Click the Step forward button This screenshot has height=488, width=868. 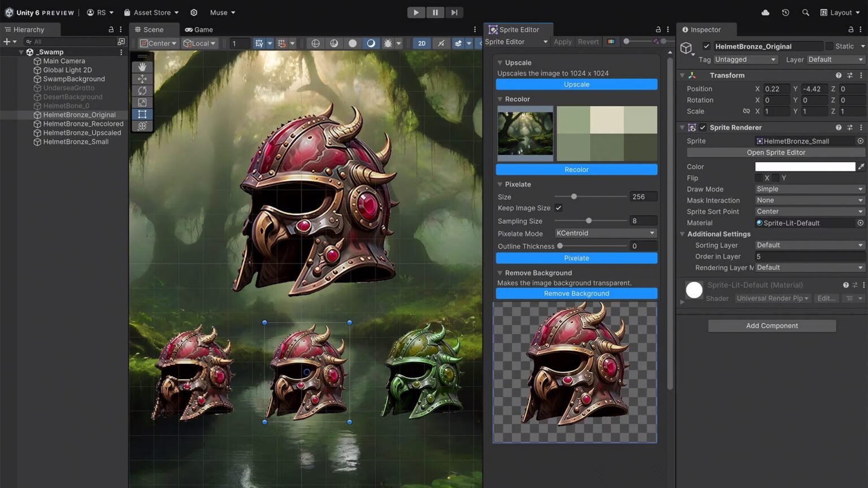point(454,12)
